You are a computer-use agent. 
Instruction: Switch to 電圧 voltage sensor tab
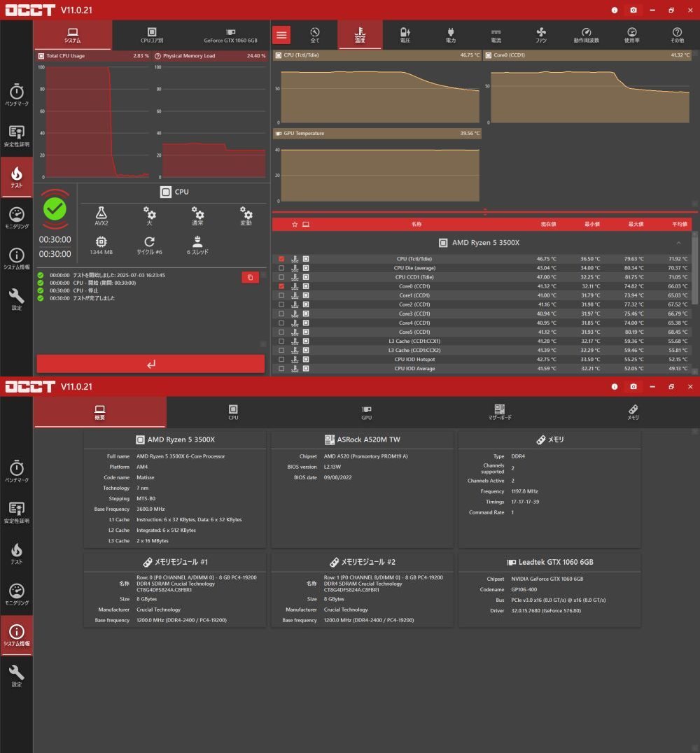[405, 35]
